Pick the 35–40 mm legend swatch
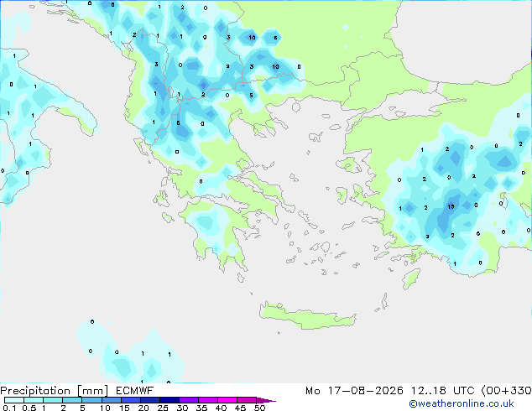 (207, 400)
